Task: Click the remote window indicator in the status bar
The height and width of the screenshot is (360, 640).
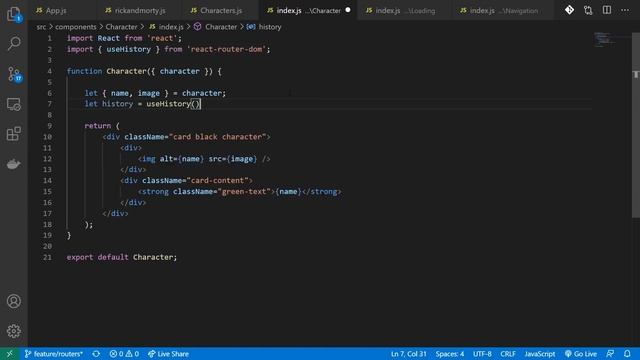Action: [9, 354]
